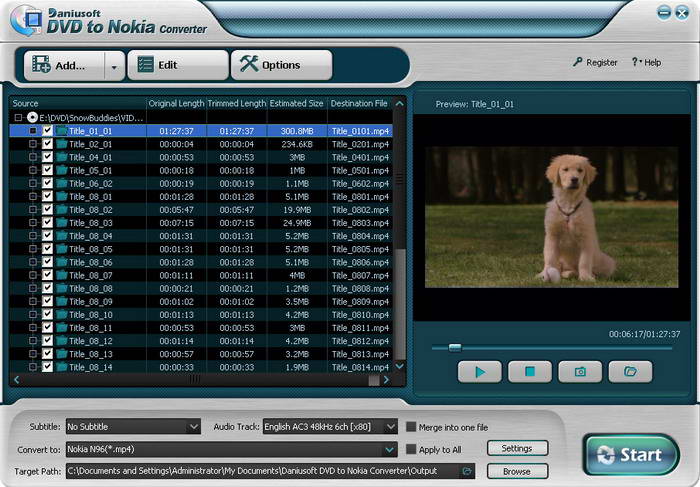Expand the Title_08_07 tree node

[33, 275]
